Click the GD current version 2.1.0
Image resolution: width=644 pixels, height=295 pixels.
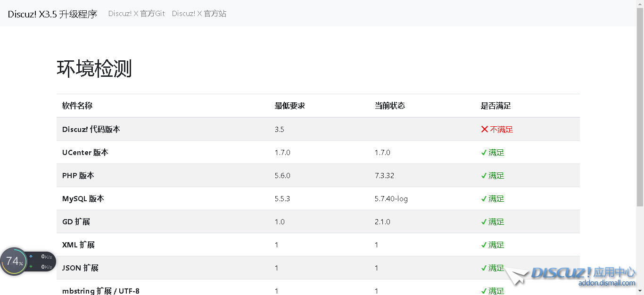382,221
